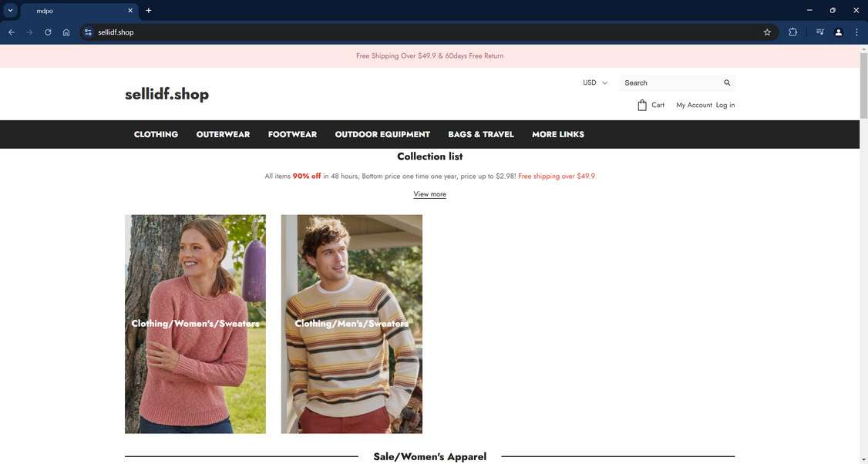Click the Log in link
Image resolution: width=868 pixels, height=464 pixels.
(725, 105)
